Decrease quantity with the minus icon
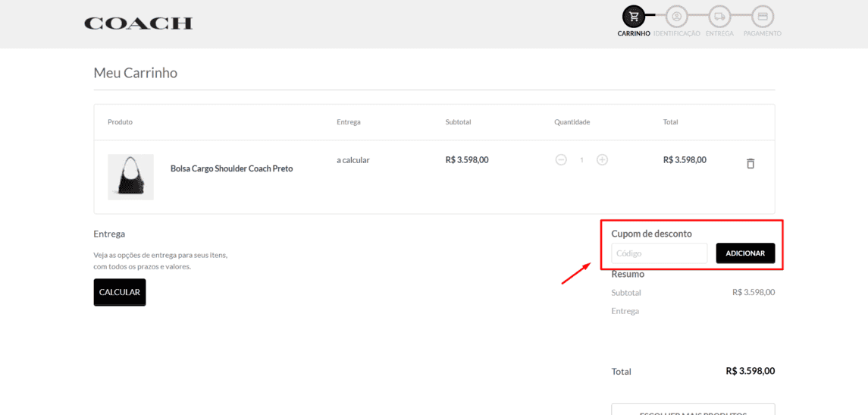Image resolution: width=868 pixels, height=415 pixels. click(561, 160)
